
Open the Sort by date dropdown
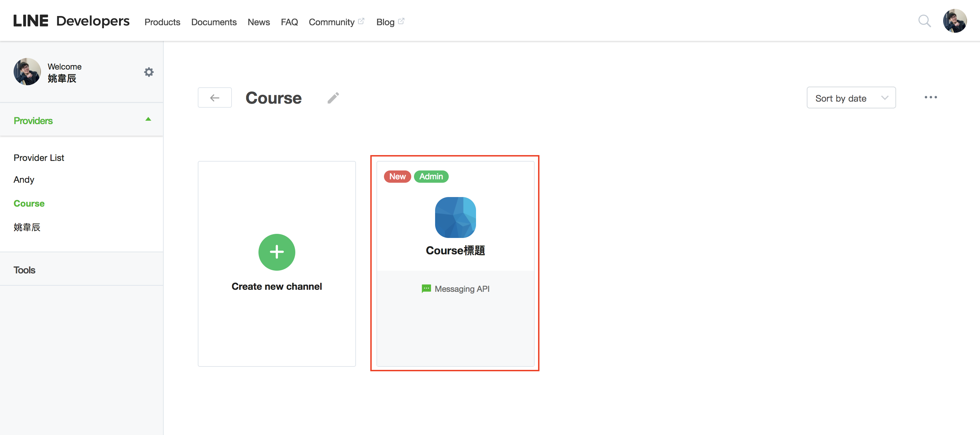tap(851, 98)
